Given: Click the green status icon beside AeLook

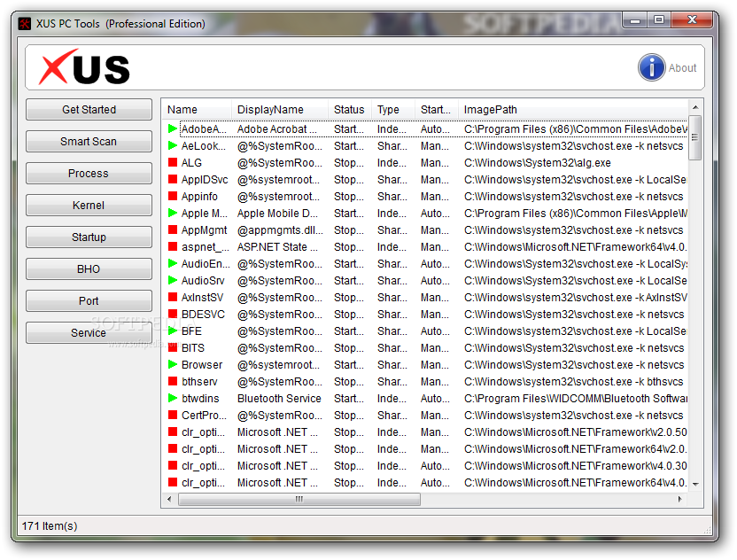Looking at the screenshot, I should [x=173, y=146].
